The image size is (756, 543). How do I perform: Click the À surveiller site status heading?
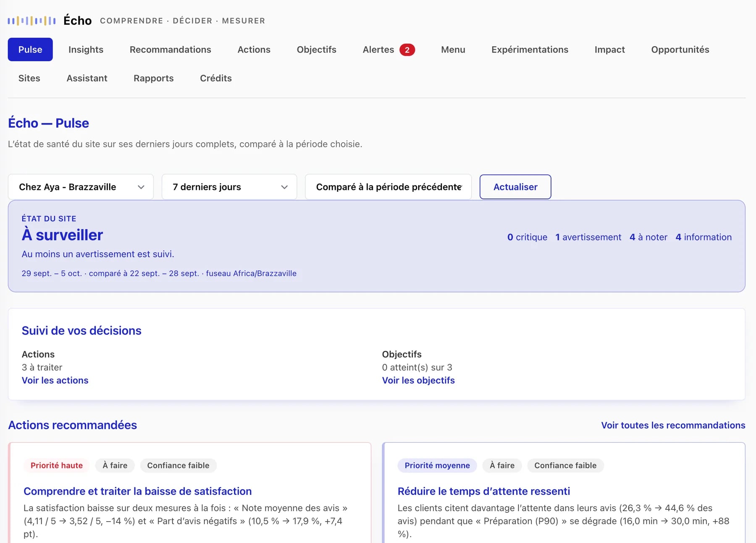pos(62,235)
